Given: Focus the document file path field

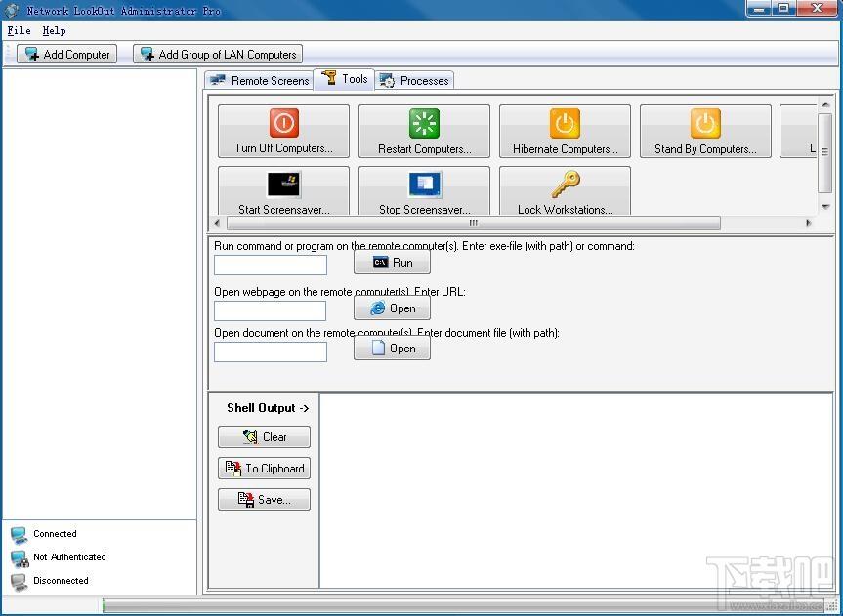Looking at the screenshot, I should coord(271,351).
